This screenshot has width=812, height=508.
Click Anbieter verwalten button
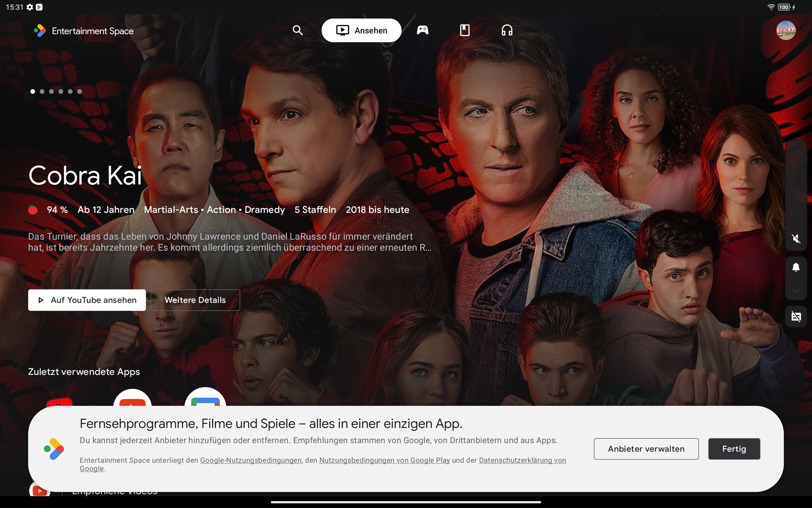click(646, 449)
